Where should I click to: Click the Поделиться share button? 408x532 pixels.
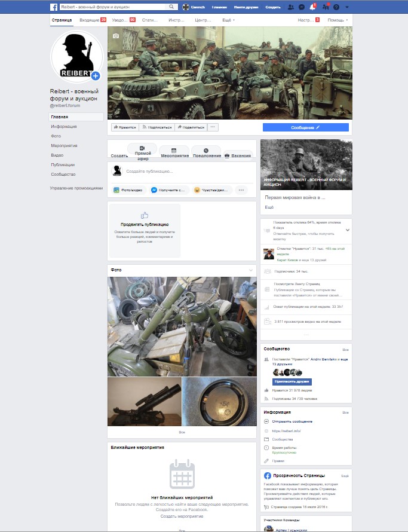[191, 127]
